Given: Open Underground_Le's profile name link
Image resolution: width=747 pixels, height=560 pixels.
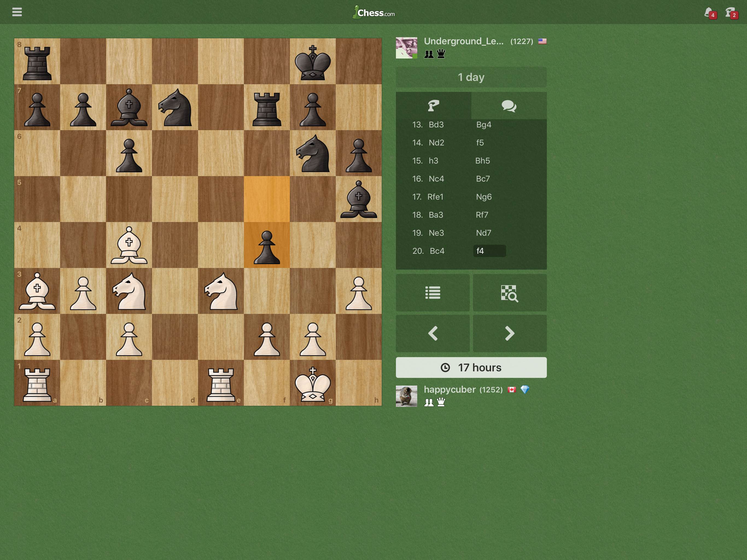Looking at the screenshot, I should click(x=464, y=41).
